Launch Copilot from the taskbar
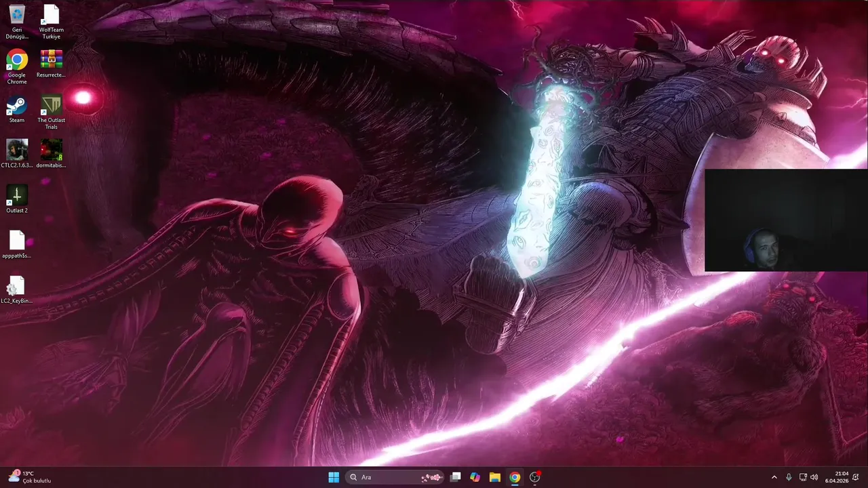This screenshot has height=488, width=868. coord(475,477)
